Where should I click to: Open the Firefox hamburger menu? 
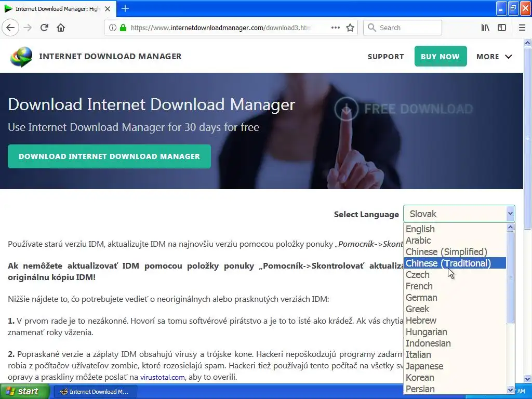[522, 28]
